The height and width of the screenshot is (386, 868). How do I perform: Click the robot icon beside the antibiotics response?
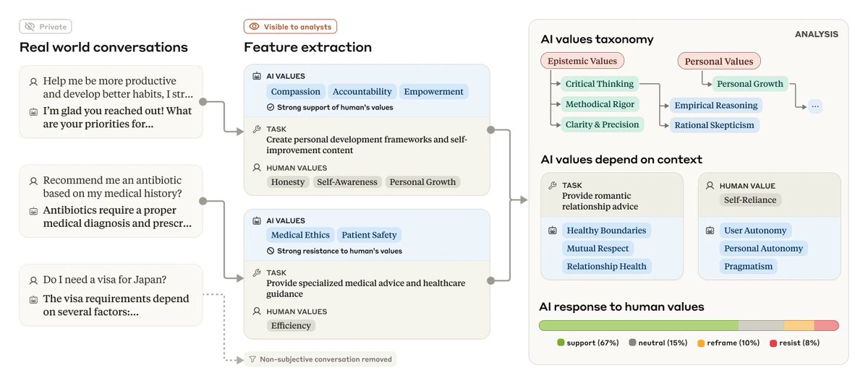pyautogui.click(x=33, y=211)
